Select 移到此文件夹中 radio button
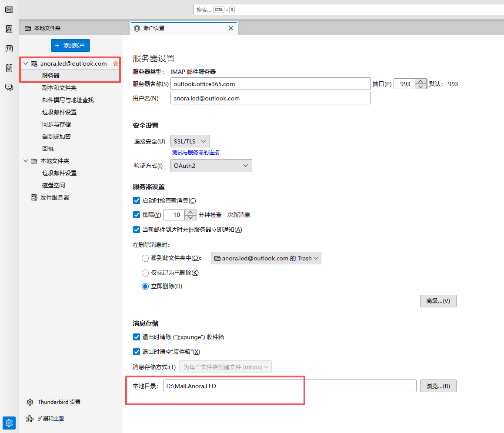The width and height of the screenshot is (504, 433). [145, 258]
